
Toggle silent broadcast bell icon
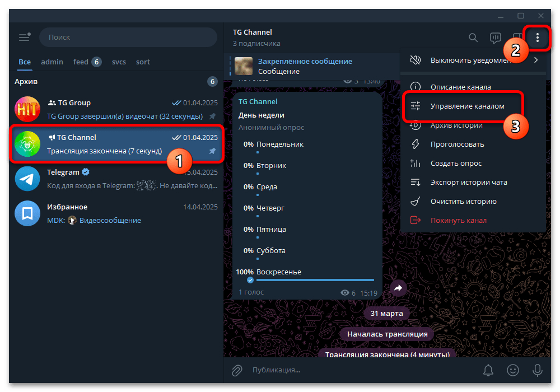[x=488, y=370]
